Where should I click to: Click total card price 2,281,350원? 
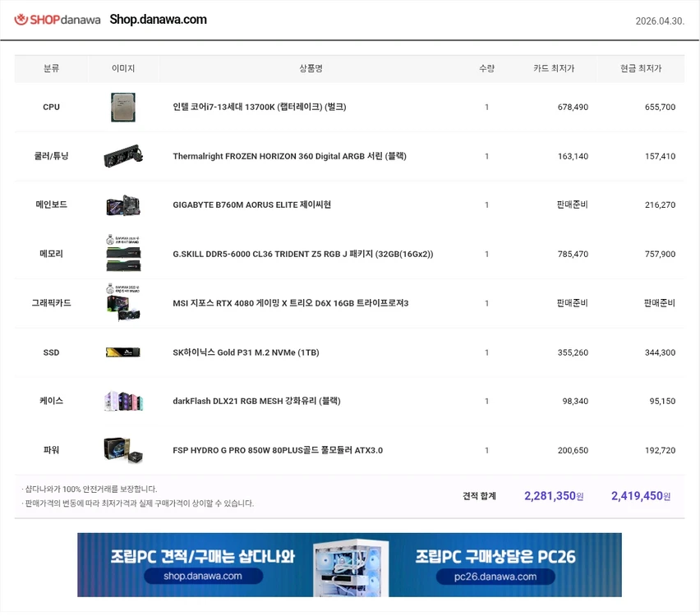(554, 496)
